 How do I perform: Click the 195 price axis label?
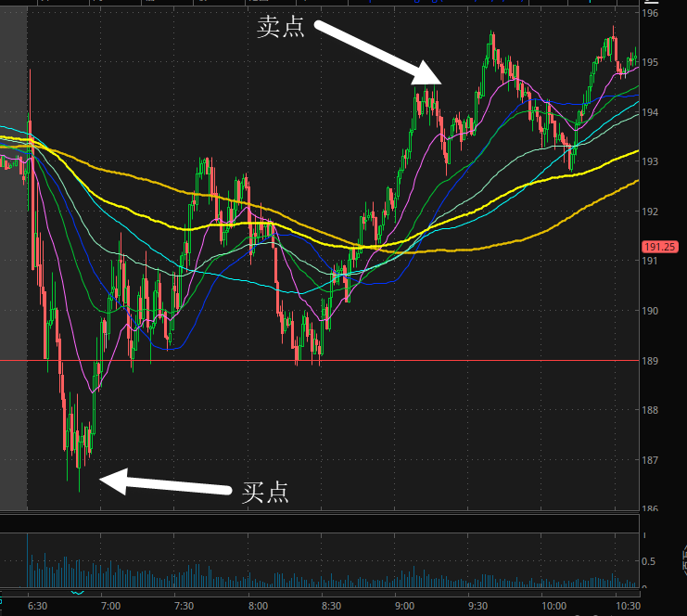(650, 63)
